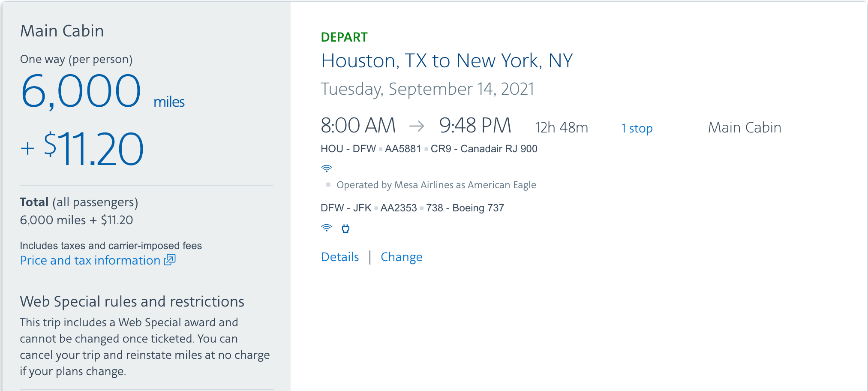Click the arrow between departure and arrival times
Viewport: 868px width, 391px height.
[416, 126]
